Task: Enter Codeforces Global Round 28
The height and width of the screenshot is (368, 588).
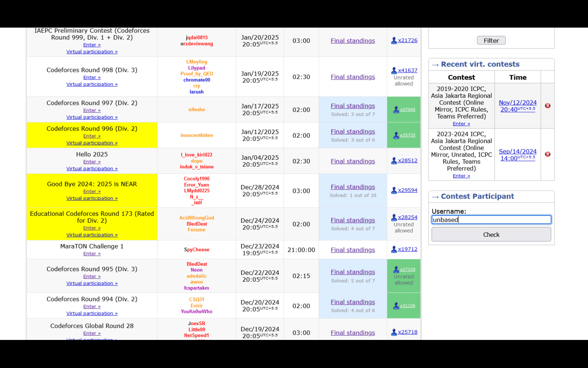Action: pyautogui.click(x=92, y=333)
